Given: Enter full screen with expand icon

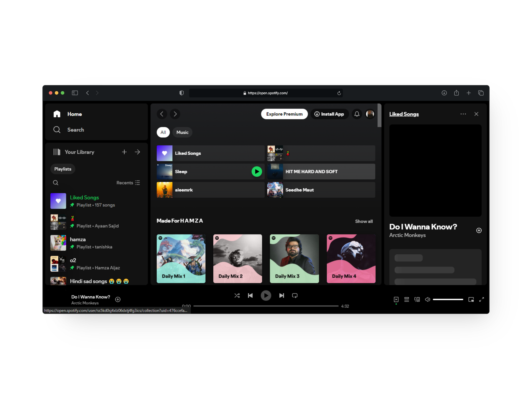Looking at the screenshot, I should 482,299.
